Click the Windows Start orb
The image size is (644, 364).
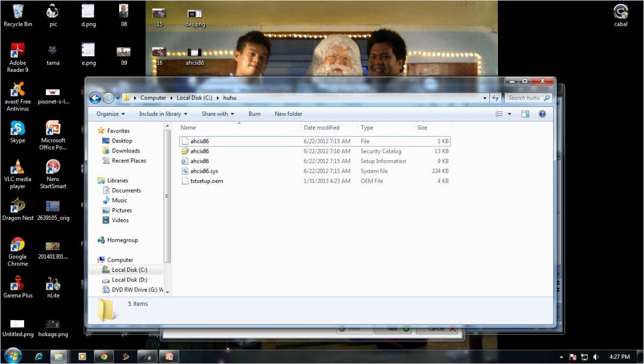[13, 355]
